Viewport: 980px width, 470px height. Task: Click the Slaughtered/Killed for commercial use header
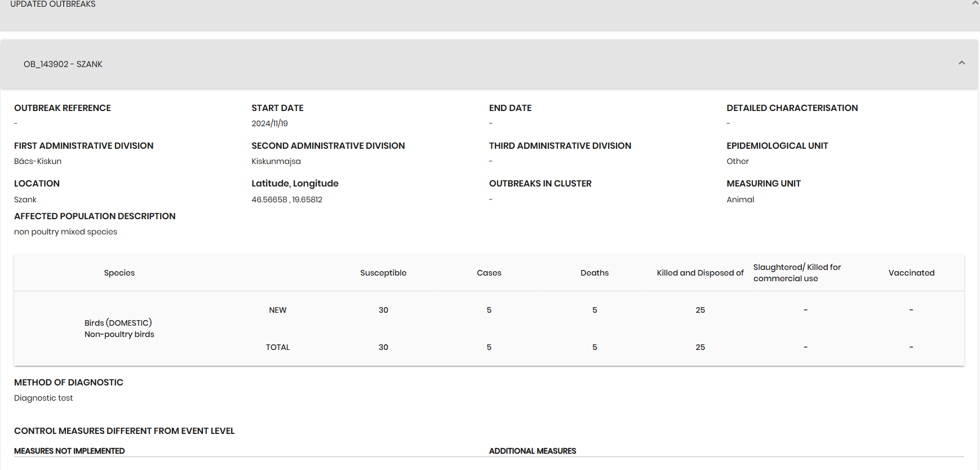point(797,273)
